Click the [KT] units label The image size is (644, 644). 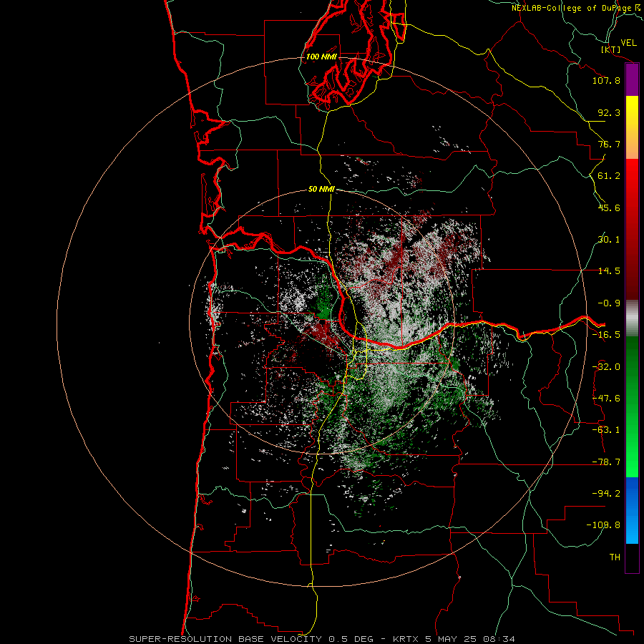pyautogui.click(x=611, y=49)
